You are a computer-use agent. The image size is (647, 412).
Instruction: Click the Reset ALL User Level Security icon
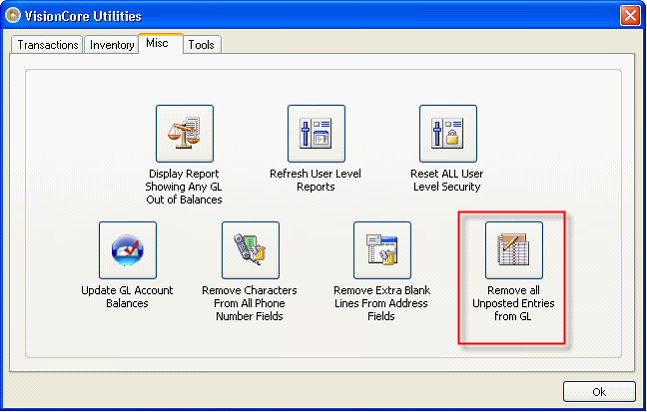[x=448, y=133]
